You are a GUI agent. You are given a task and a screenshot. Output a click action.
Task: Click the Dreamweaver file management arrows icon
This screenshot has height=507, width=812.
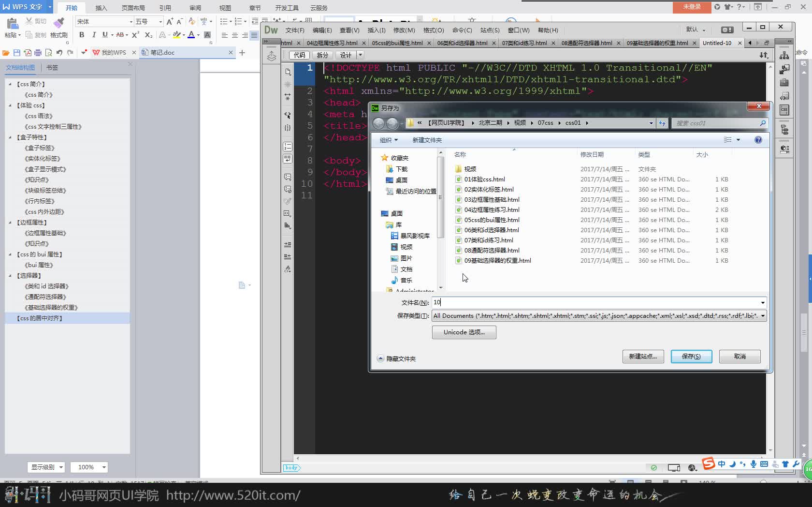click(764, 55)
